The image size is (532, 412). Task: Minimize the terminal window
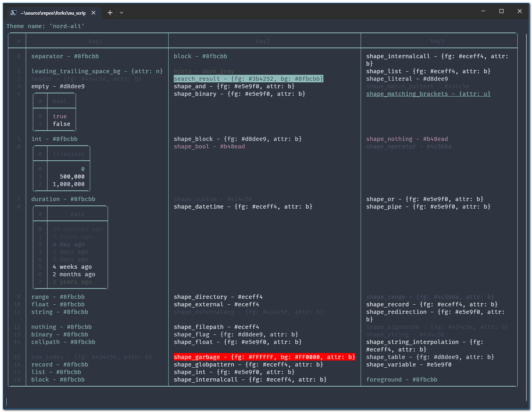[x=483, y=11]
